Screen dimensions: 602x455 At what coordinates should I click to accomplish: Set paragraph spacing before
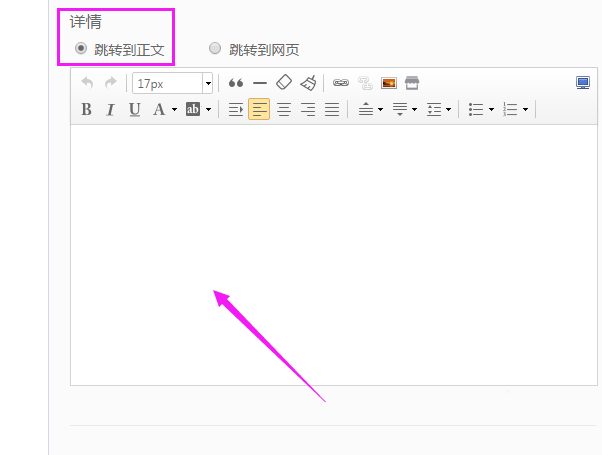coord(366,110)
